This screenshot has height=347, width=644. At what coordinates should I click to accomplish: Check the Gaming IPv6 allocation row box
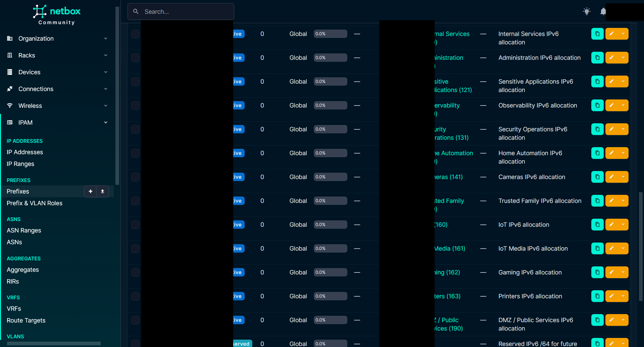click(135, 272)
